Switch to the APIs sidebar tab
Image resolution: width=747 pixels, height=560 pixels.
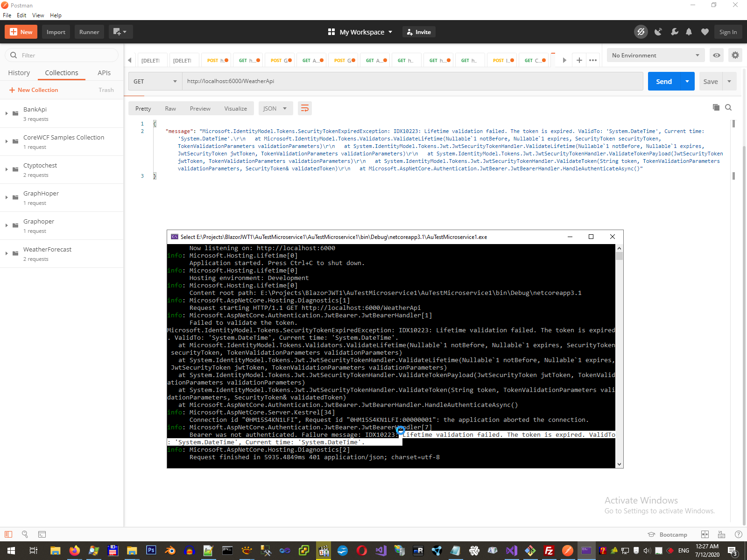pyautogui.click(x=104, y=73)
